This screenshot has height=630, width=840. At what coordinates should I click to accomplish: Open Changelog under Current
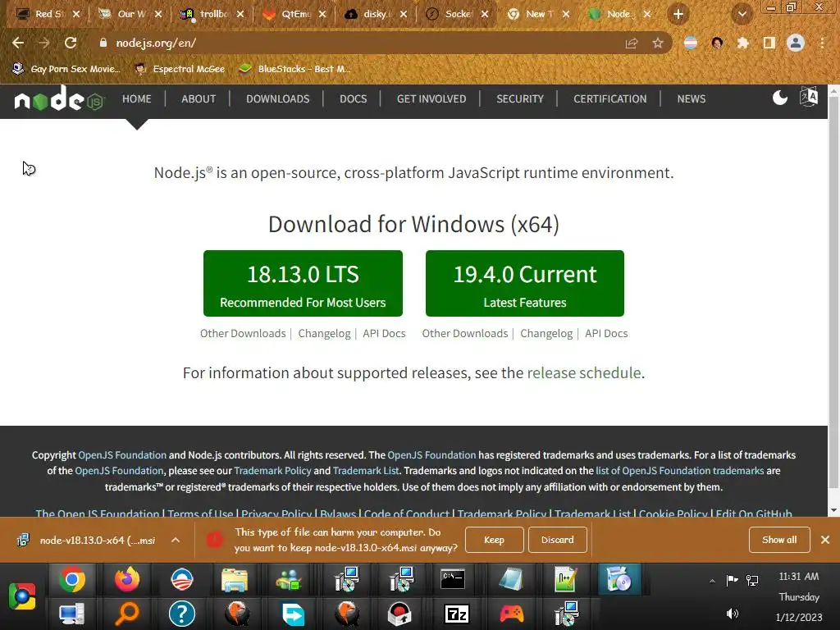(x=546, y=333)
